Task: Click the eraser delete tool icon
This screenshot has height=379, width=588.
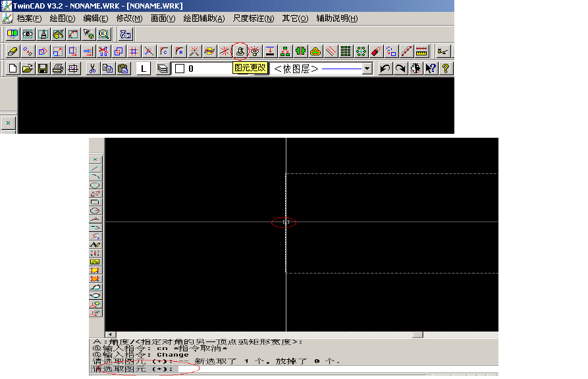Action: (x=13, y=51)
